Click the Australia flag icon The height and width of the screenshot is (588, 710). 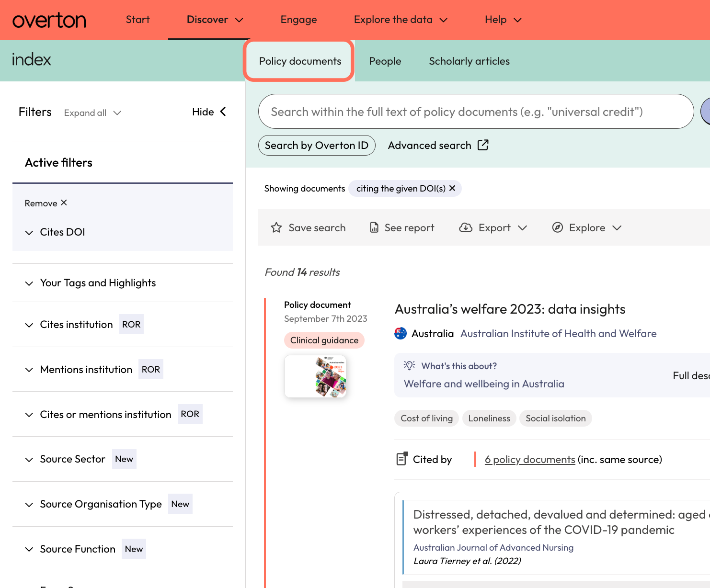[401, 333]
